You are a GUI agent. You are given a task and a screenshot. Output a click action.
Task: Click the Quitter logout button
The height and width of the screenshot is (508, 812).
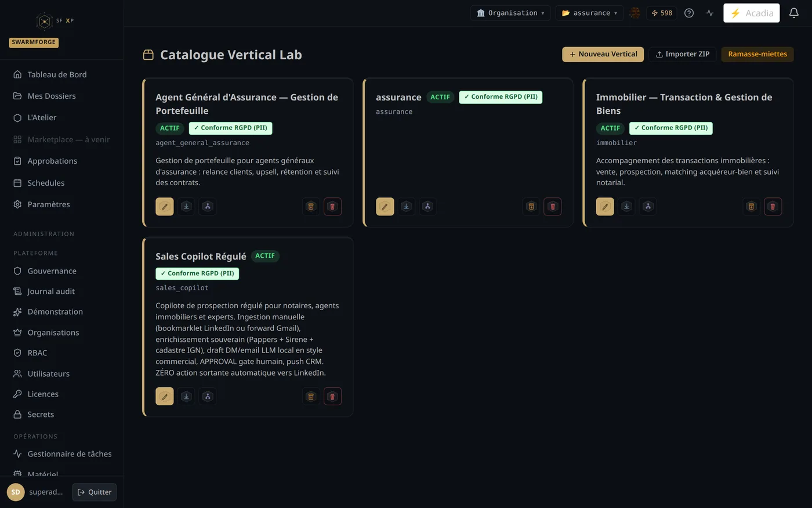(95, 492)
